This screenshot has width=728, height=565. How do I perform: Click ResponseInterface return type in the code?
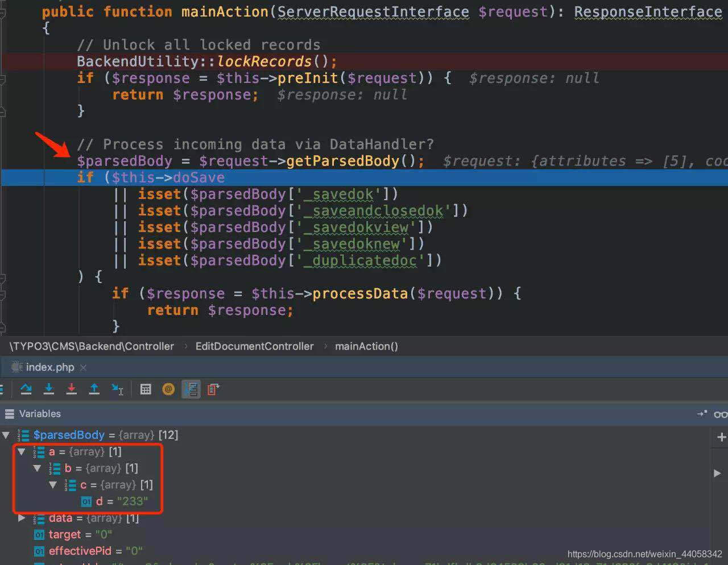click(x=648, y=12)
